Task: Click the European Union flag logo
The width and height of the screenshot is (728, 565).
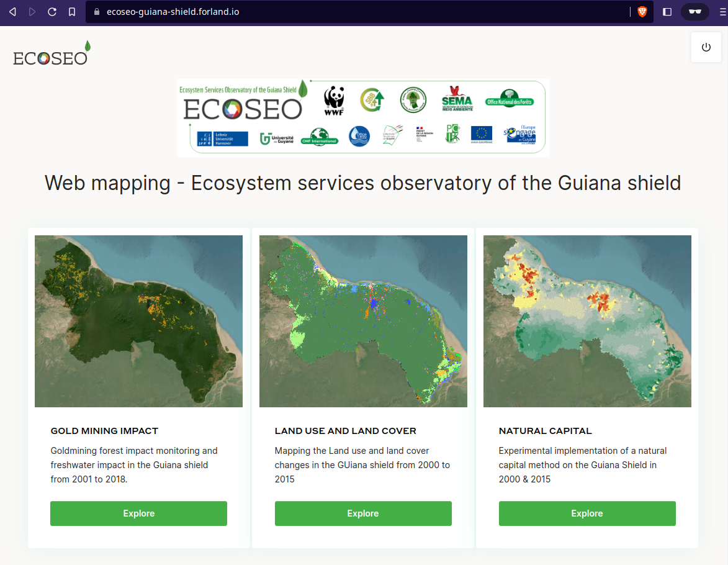Action: [x=482, y=134]
